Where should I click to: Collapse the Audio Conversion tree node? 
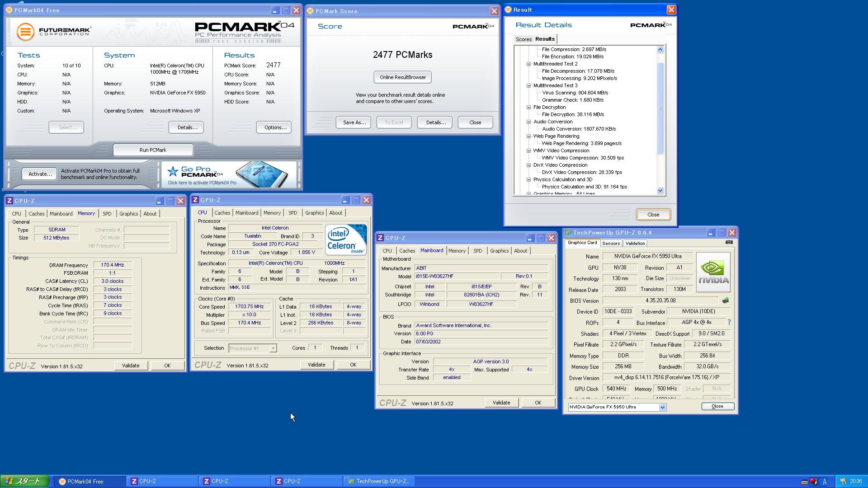click(528, 122)
